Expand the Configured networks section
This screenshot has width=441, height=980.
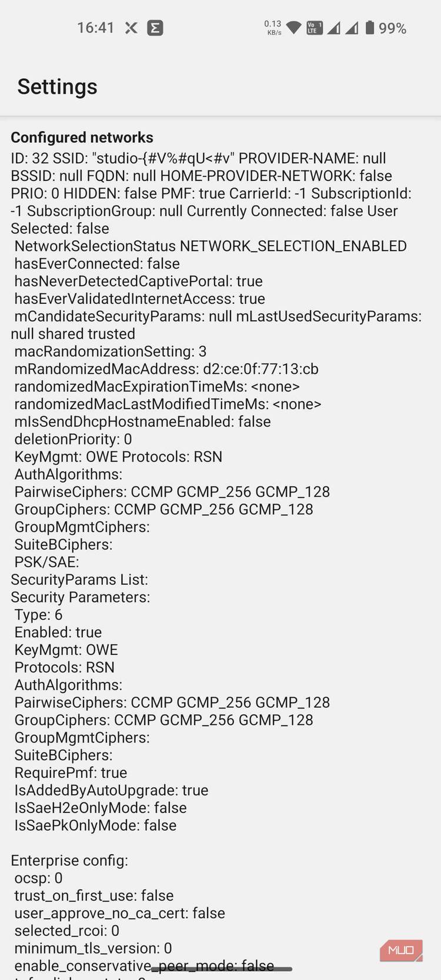pyautogui.click(x=82, y=137)
